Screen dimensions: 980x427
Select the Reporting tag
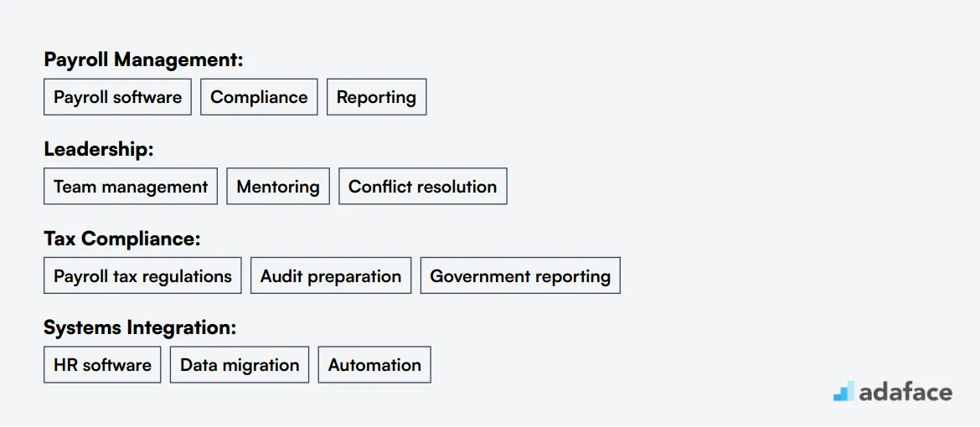pos(376,97)
